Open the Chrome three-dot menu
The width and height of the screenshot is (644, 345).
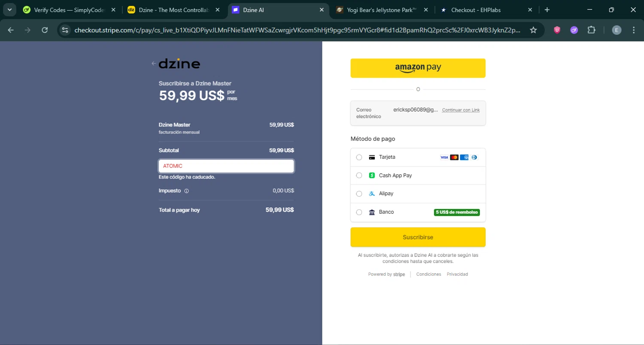634,30
